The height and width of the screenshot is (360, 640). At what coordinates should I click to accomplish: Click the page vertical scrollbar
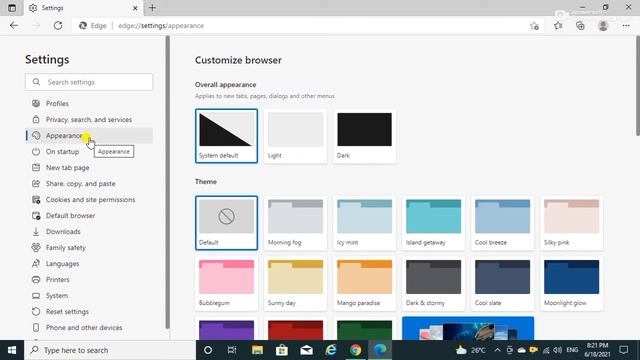tap(638, 86)
